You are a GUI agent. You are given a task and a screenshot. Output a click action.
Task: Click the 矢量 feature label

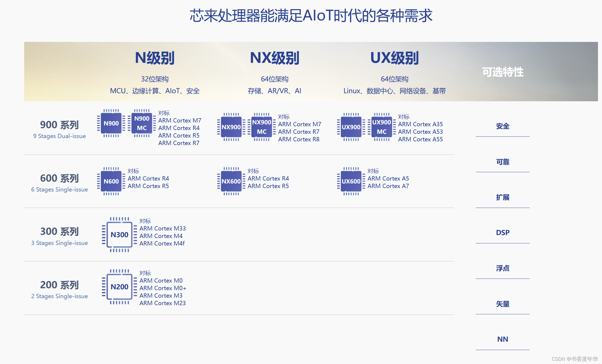click(503, 304)
